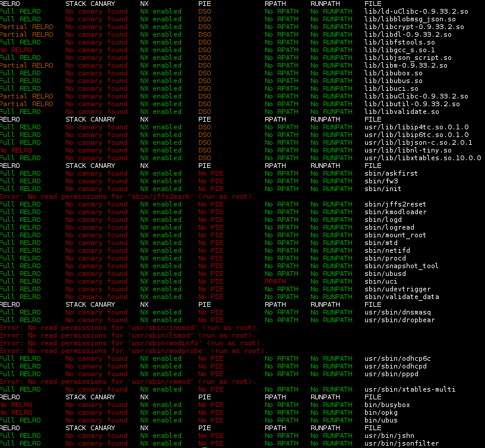
Task: Click the red 'RPATH' value in the sbin/uci row
Action: [275, 282]
